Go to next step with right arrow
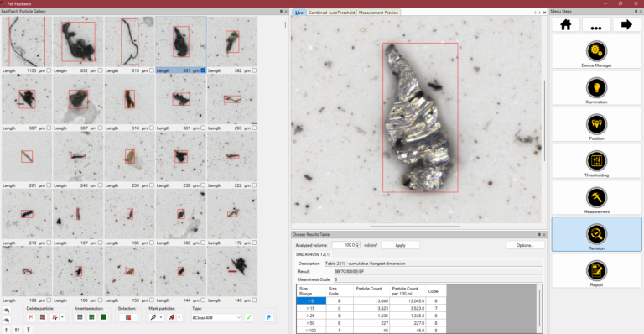The height and width of the screenshot is (334, 644). tap(626, 24)
